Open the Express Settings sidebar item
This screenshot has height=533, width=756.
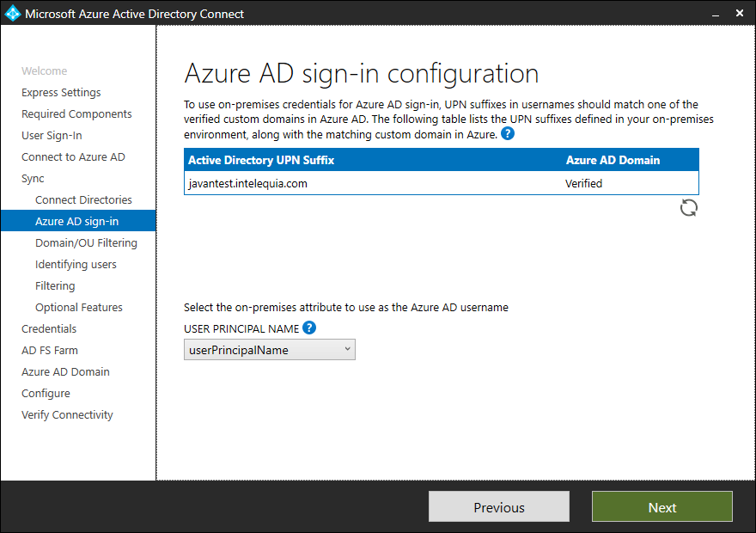(x=61, y=92)
